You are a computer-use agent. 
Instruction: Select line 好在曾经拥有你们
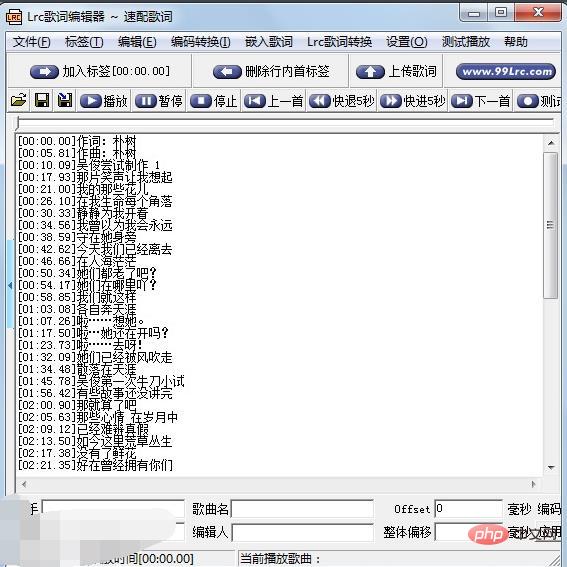[95, 465]
